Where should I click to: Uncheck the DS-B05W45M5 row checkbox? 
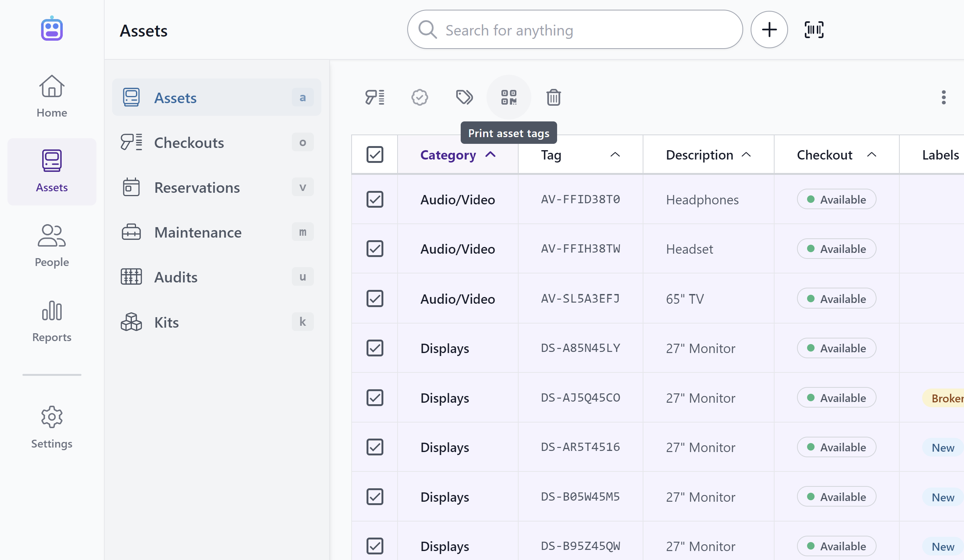[x=374, y=496]
